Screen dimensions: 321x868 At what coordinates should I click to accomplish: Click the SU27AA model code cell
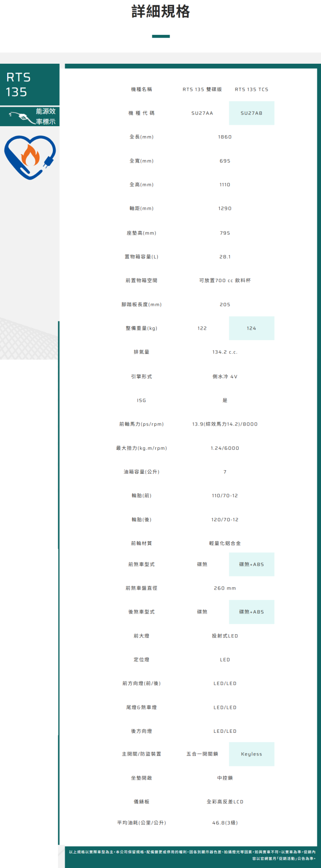click(x=202, y=113)
